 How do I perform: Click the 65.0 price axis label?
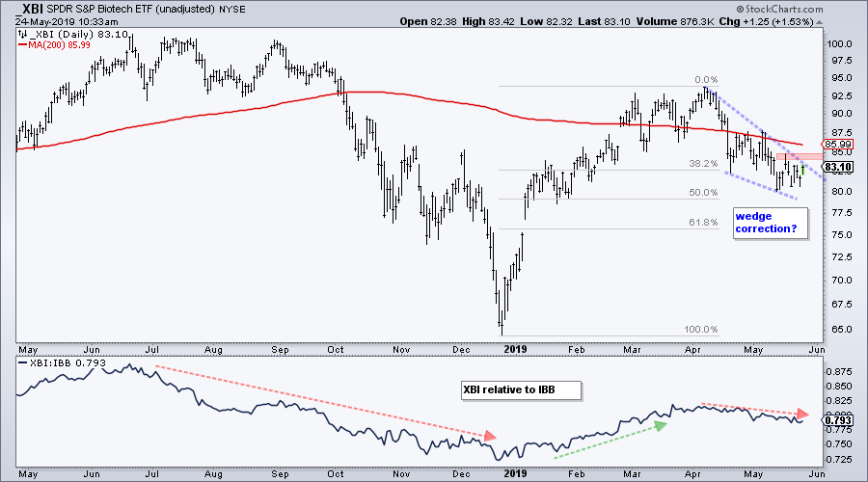pyautogui.click(x=840, y=329)
